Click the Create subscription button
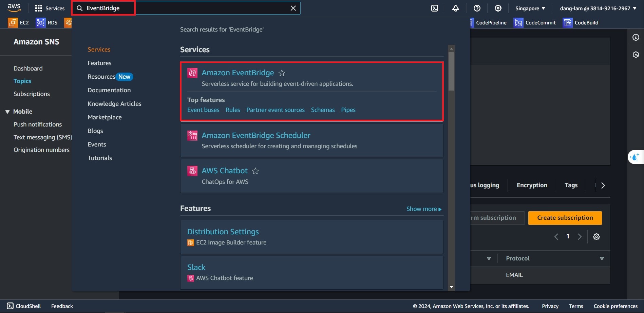Image resolution: width=644 pixels, height=313 pixels. click(565, 218)
